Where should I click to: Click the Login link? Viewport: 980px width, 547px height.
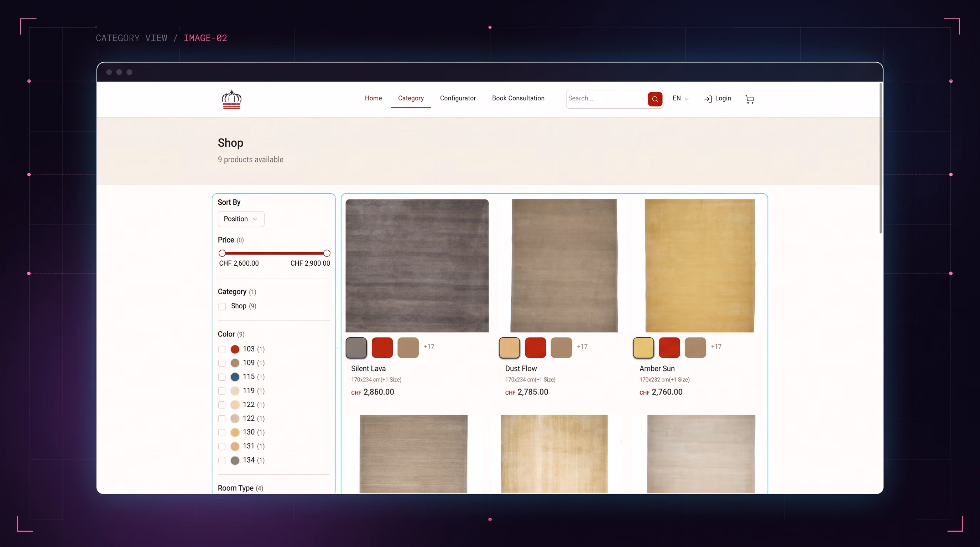(723, 98)
